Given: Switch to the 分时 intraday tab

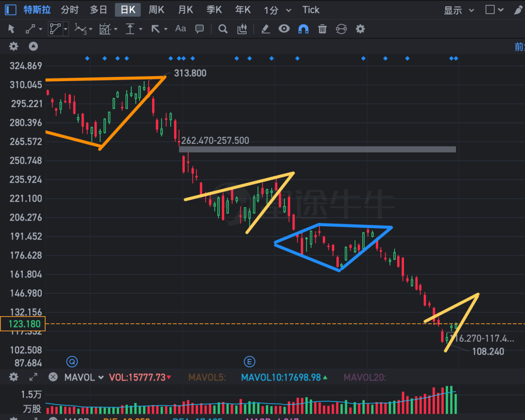Looking at the screenshot, I should coord(70,10).
